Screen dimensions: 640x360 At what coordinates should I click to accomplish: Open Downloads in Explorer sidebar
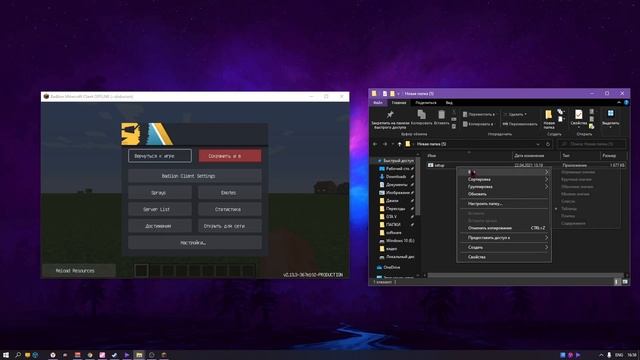pyautogui.click(x=396, y=177)
